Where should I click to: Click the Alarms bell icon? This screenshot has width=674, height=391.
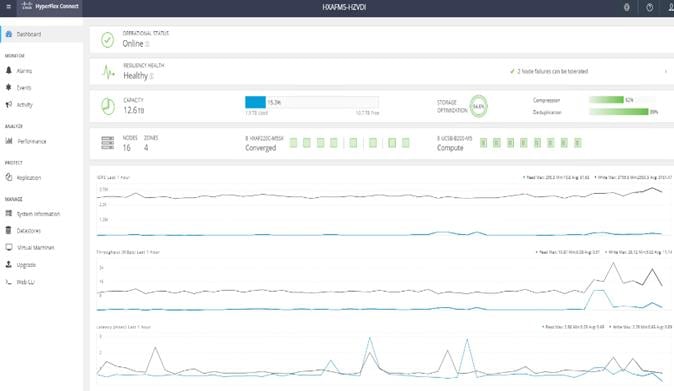click(9, 70)
